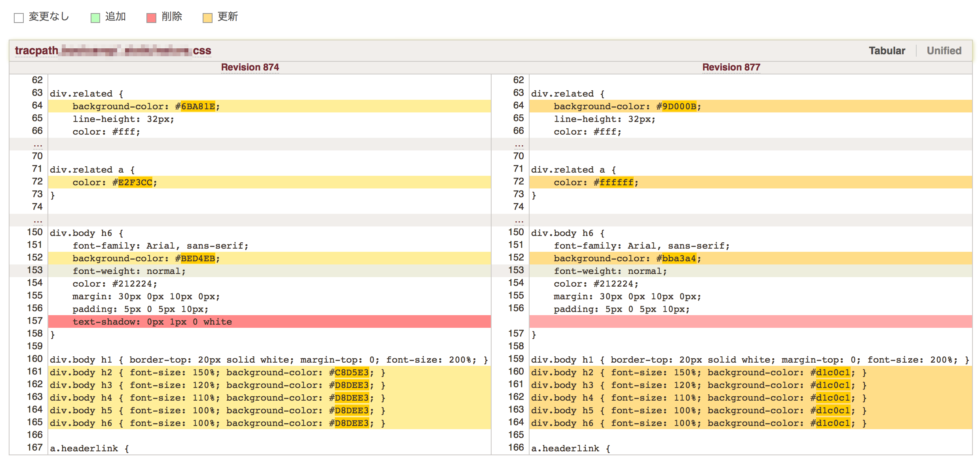Click the highlighted #6BA81E color value
Image resolution: width=980 pixels, height=464 pixels.
tap(198, 106)
